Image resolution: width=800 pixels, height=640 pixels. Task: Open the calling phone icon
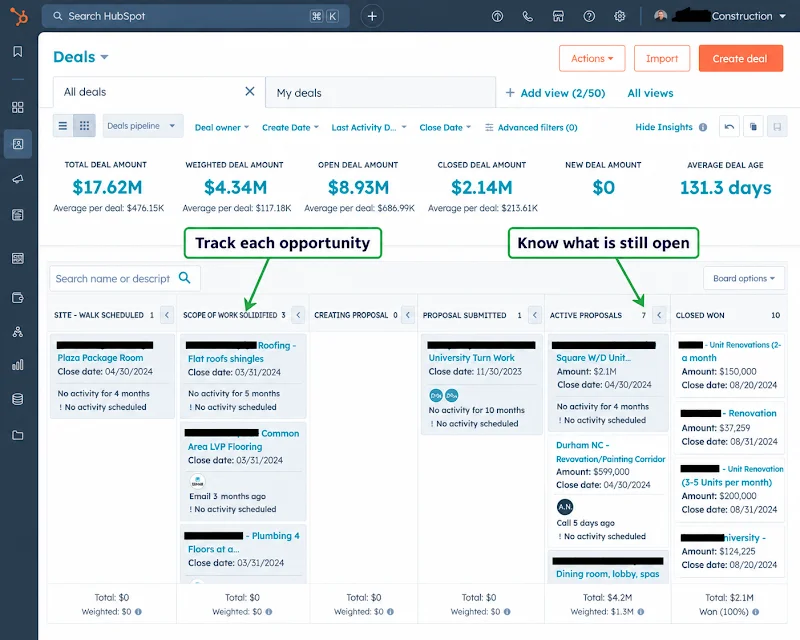[x=528, y=16]
